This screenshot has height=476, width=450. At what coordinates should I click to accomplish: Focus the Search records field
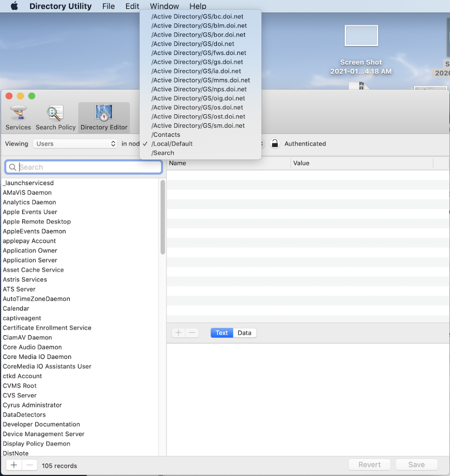pyautogui.click(x=84, y=167)
